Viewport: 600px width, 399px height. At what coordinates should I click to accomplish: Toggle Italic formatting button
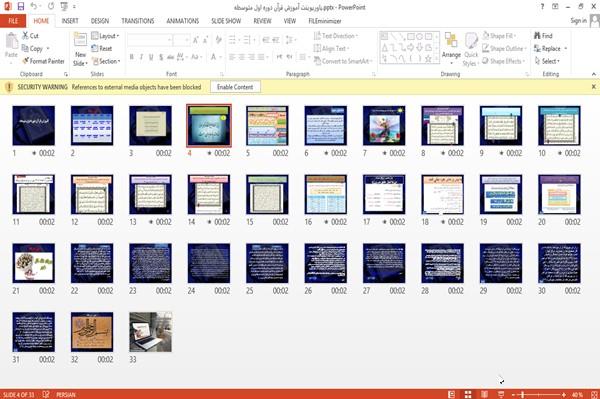tap(141, 57)
